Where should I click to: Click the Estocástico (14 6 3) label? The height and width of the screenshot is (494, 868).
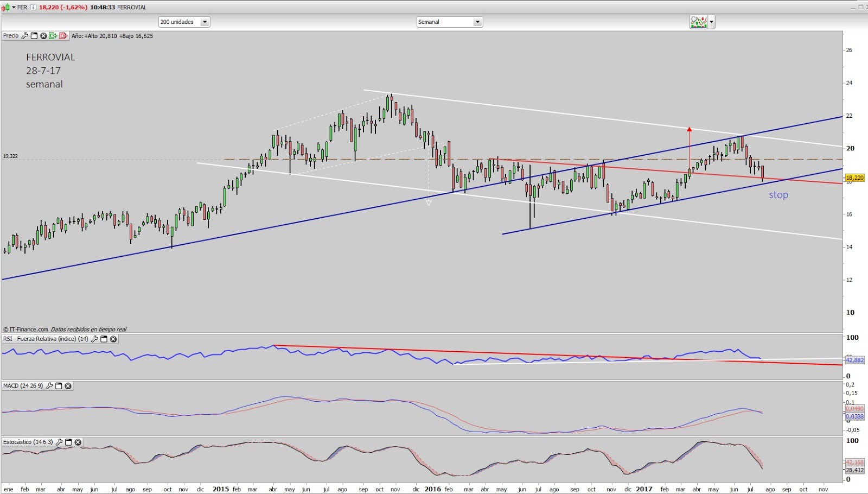click(28, 442)
